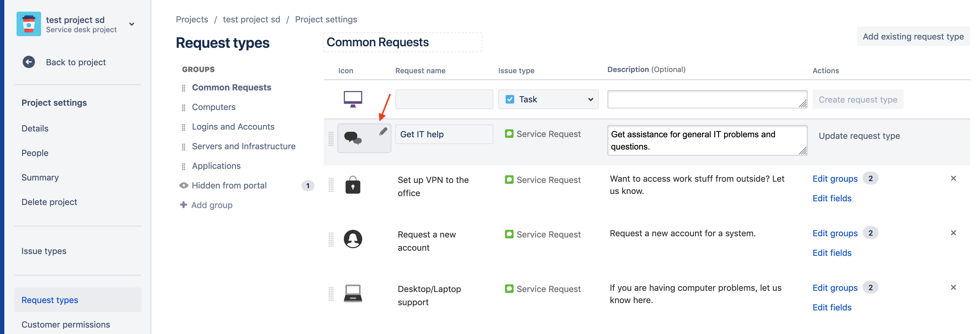
Task: Click the monitor icon in the new request row
Action: tap(353, 99)
